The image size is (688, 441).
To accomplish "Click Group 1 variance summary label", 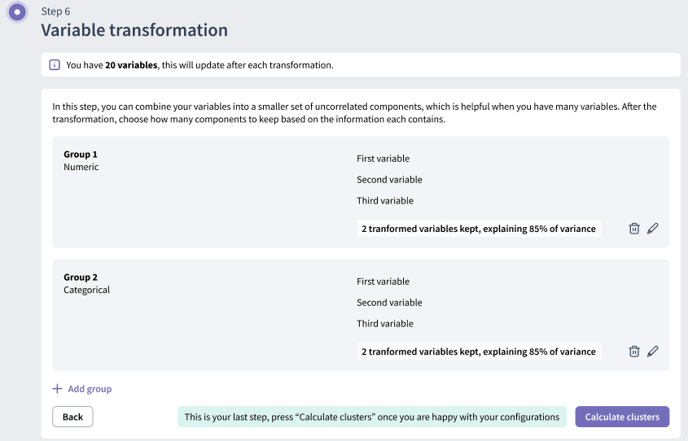I will (x=478, y=229).
